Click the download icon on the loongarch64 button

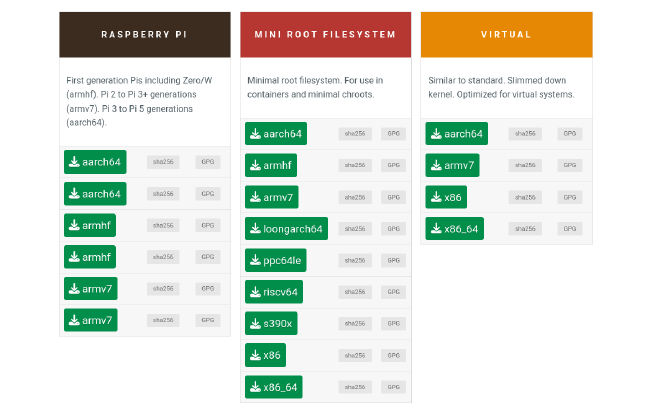[256, 229]
